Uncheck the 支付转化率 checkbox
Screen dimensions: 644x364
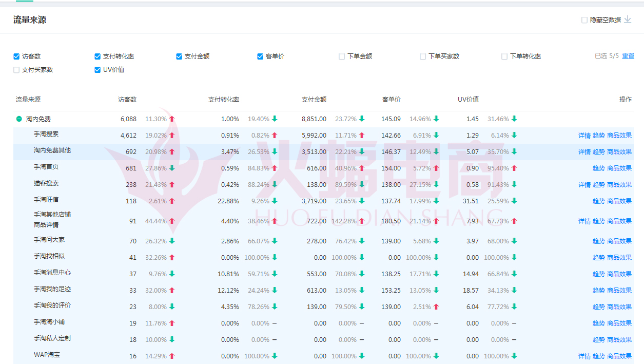[97, 56]
